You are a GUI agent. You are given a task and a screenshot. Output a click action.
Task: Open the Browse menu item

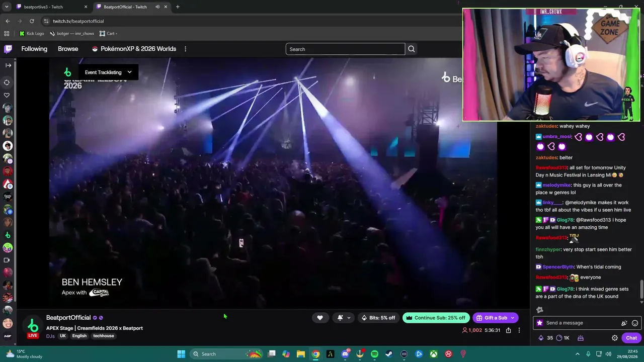coord(68,49)
